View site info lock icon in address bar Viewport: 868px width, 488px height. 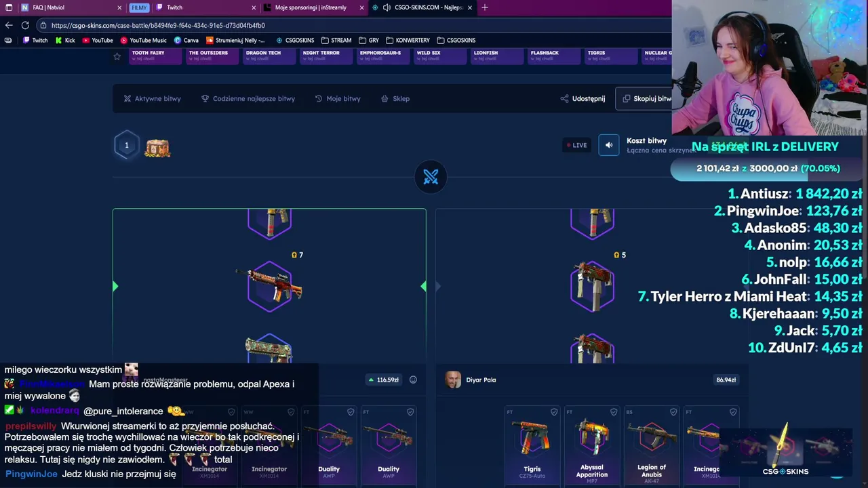43,25
